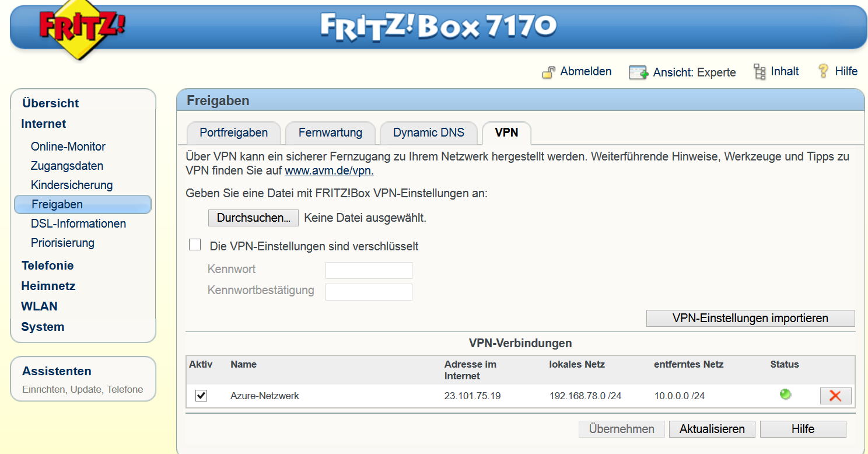
Task: Click the Inhalt sitemap icon
Action: coord(759,72)
